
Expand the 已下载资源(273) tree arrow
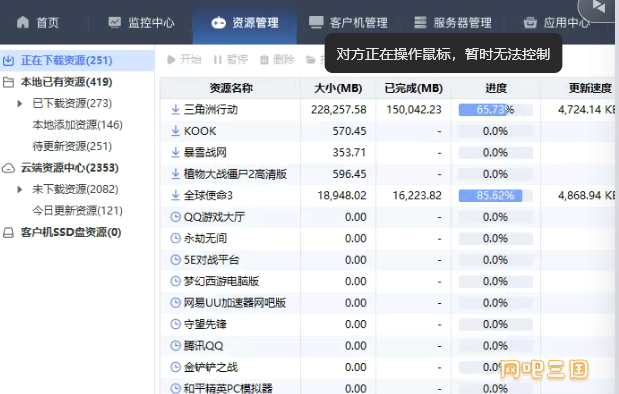click(20, 103)
